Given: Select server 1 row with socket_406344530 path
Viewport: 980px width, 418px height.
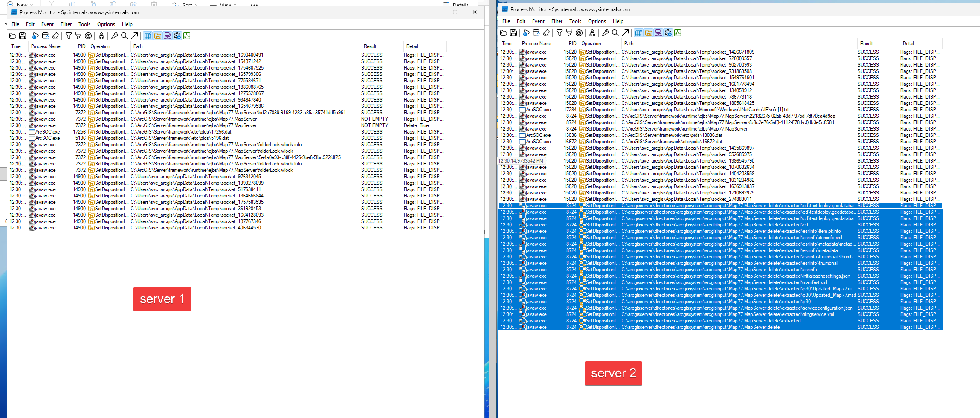Looking at the screenshot, I should [x=226, y=228].
